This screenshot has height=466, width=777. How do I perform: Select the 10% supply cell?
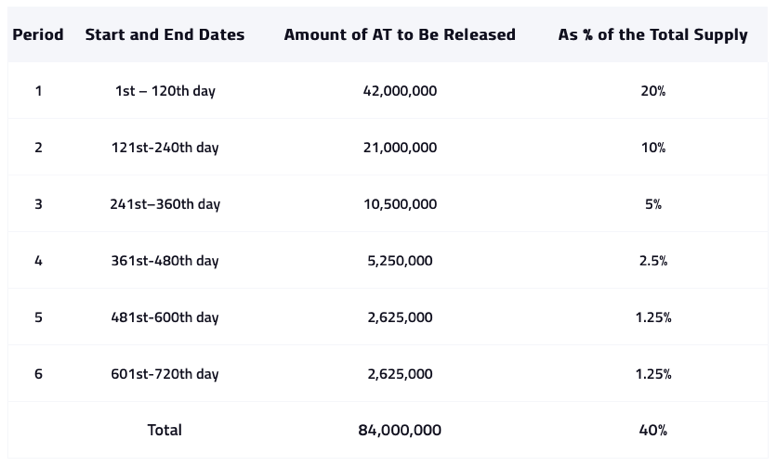pos(653,147)
